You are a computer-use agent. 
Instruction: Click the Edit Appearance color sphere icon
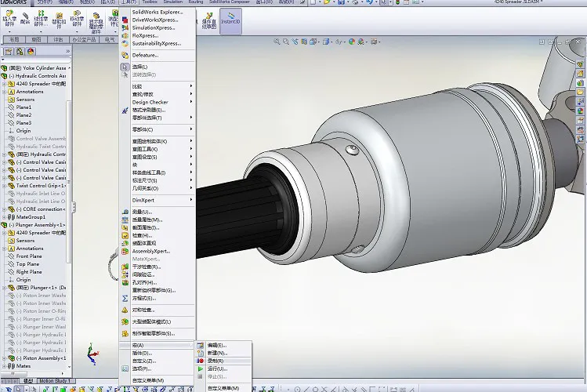tap(352, 42)
